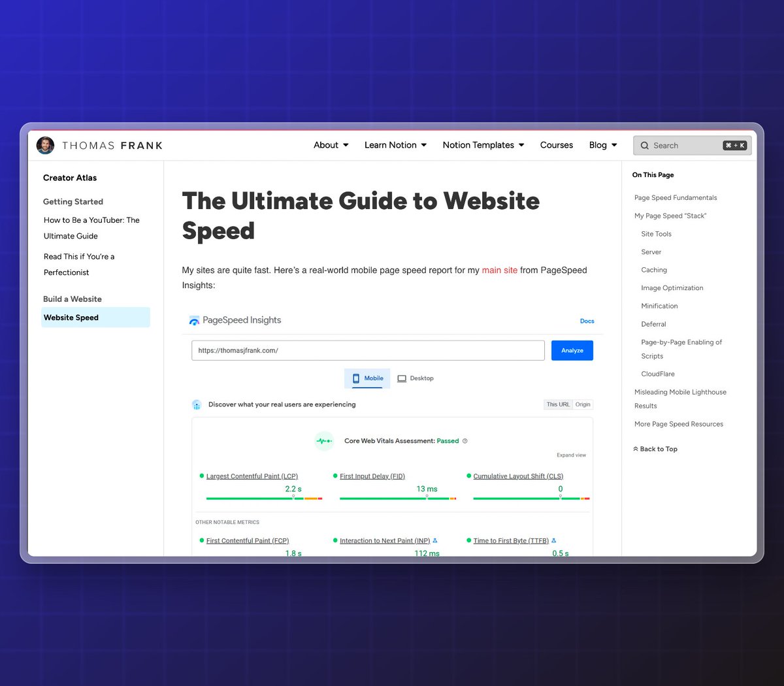This screenshot has height=686, width=784.
Task: Click the THOMAS FRANK site title
Action: pyautogui.click(x=112, y=146)
